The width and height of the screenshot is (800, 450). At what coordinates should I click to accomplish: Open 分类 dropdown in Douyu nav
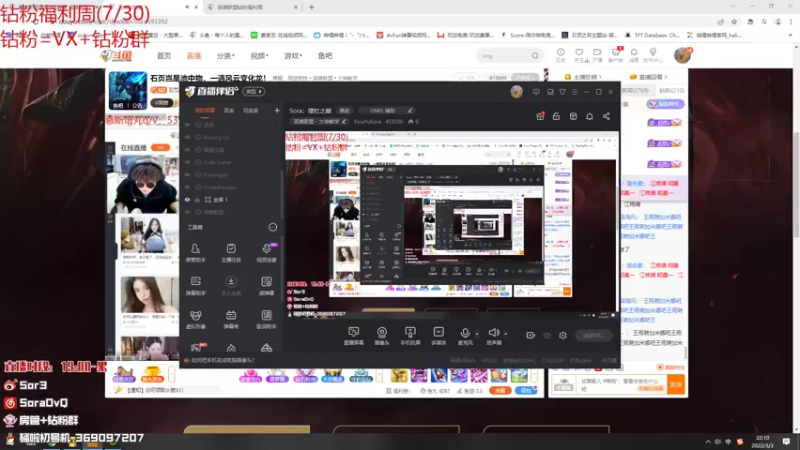tap(225, 56)
